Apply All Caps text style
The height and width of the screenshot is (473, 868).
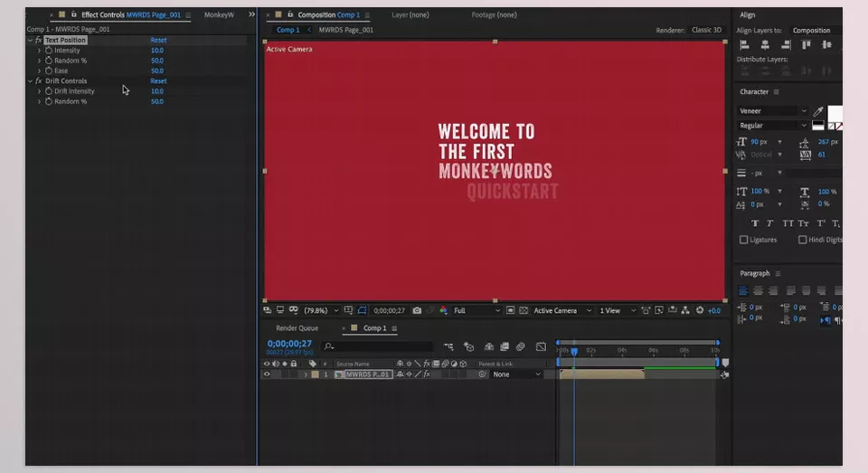[788, 223]
